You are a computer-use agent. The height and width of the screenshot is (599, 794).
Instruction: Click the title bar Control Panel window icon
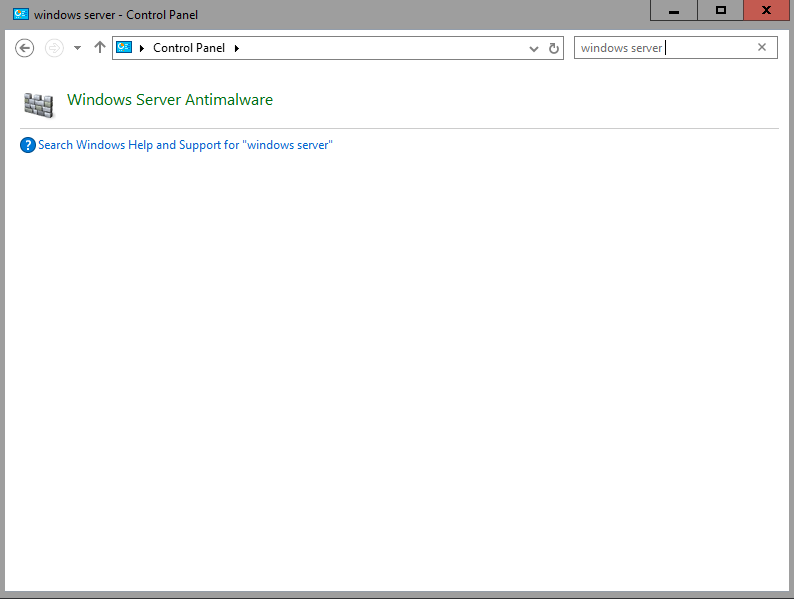pyautogui.click(x=21, y=14)
